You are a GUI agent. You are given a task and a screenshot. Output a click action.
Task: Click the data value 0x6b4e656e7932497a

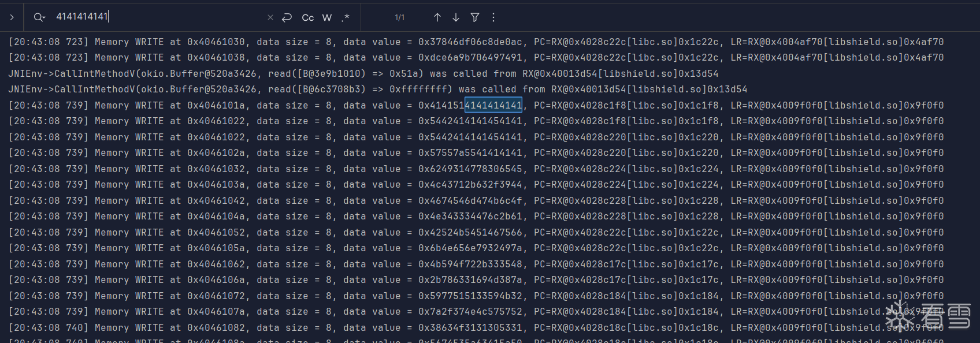pyautogui.click(x=470, y=248)
